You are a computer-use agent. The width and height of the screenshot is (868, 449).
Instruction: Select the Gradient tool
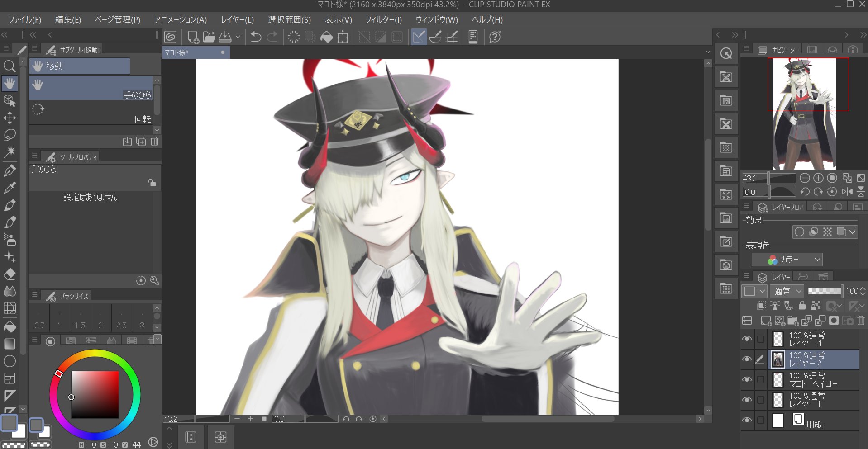point(10,344)
